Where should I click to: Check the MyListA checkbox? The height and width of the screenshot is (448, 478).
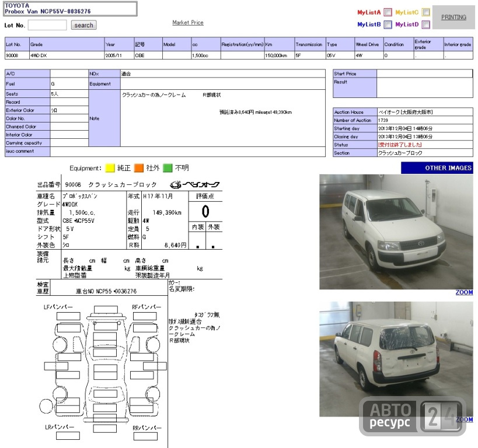pos(388,12)
